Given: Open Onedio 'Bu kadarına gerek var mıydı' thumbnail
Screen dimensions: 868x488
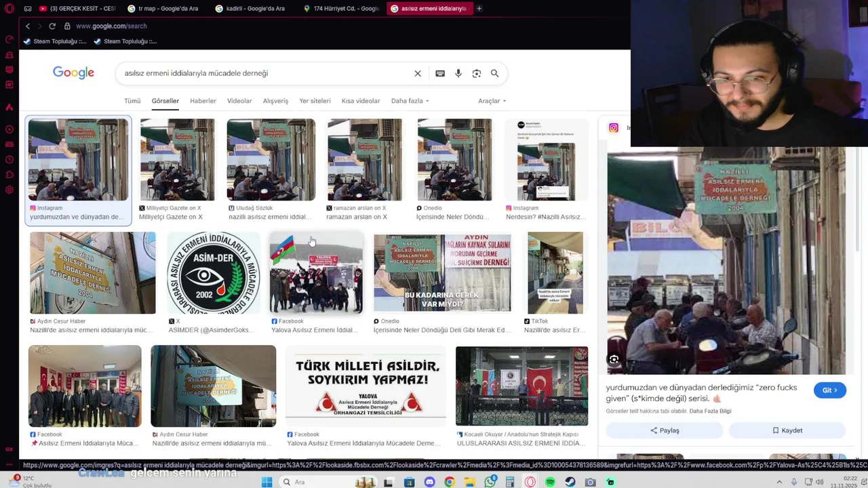Looking at the screenshot, I should 442,273.
